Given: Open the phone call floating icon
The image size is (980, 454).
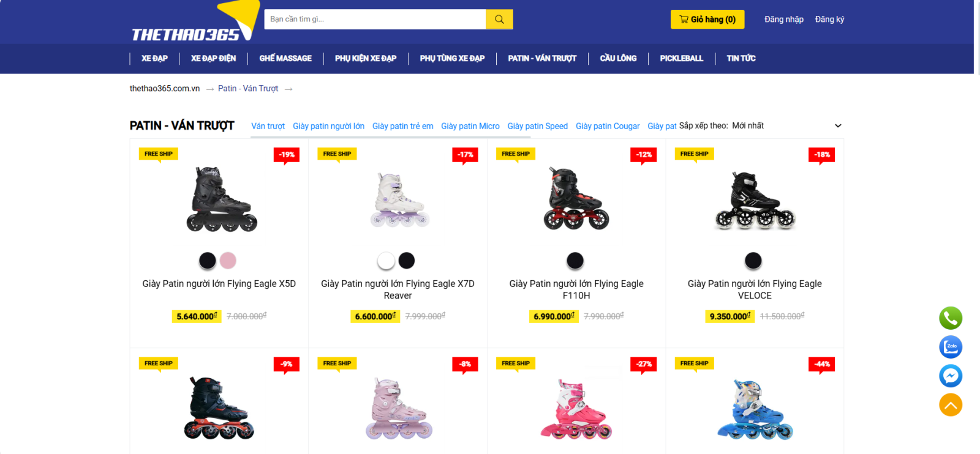Looking at the screenshot, I should tap(951, 318).
